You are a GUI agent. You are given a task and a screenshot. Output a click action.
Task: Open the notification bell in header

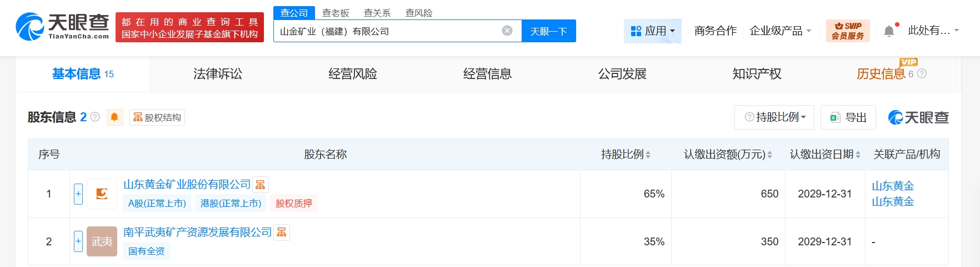tap(889, 31)
